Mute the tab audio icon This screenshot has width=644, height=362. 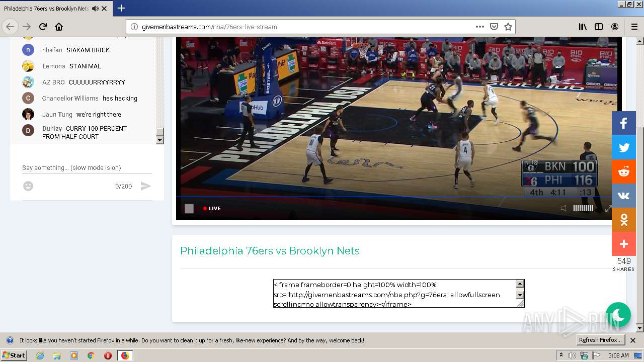pyautogui.click(x=95, y=9)
